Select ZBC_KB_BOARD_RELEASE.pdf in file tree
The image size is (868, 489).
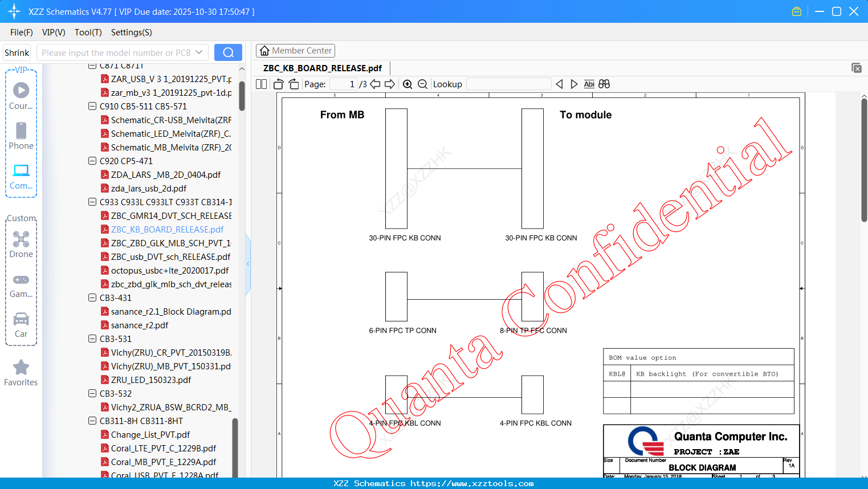(x=168, y=229)
